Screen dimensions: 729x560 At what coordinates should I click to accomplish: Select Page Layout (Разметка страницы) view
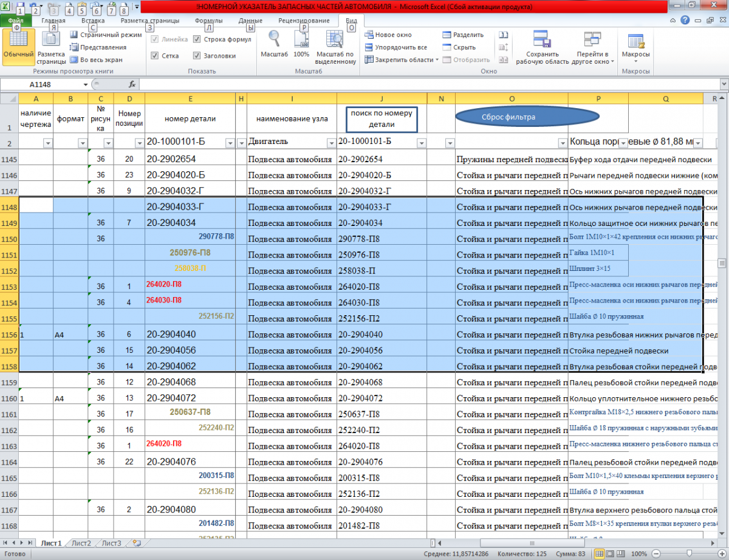pos(51,47)
